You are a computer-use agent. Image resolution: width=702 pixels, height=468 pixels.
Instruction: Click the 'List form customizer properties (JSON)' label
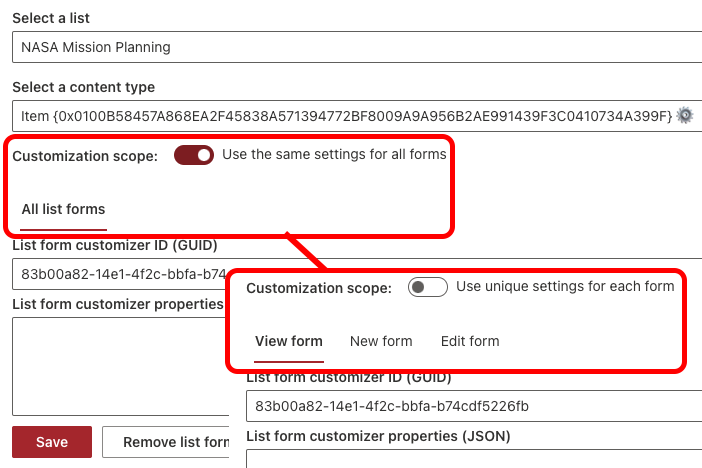(378, 436)
